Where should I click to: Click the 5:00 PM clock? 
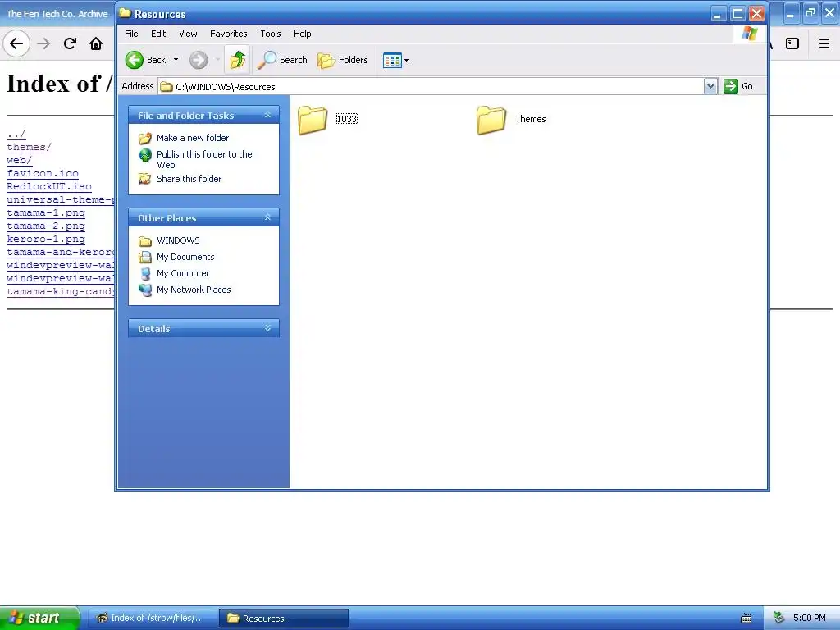809,618
